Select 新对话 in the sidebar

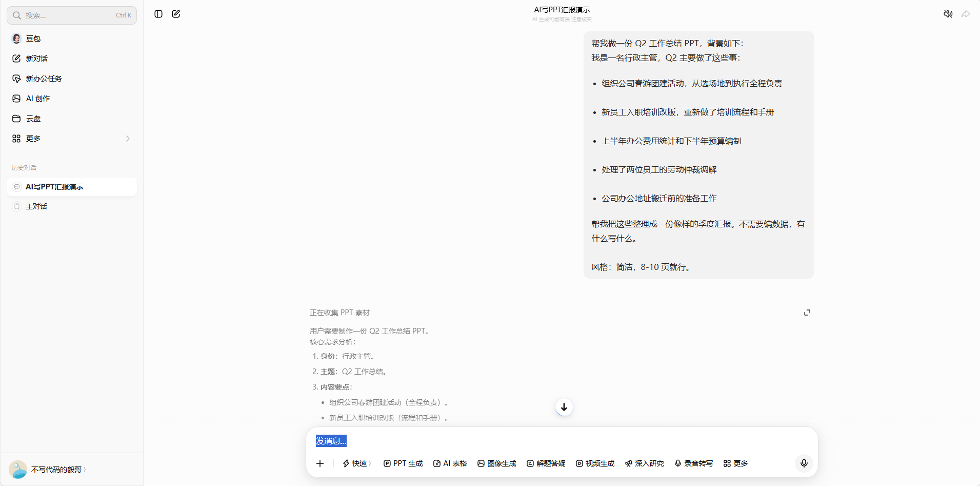(x=72, y=59)
